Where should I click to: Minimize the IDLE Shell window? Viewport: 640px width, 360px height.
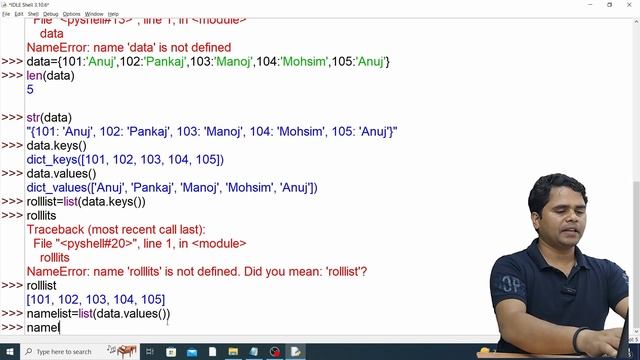(x=590, y=4)
